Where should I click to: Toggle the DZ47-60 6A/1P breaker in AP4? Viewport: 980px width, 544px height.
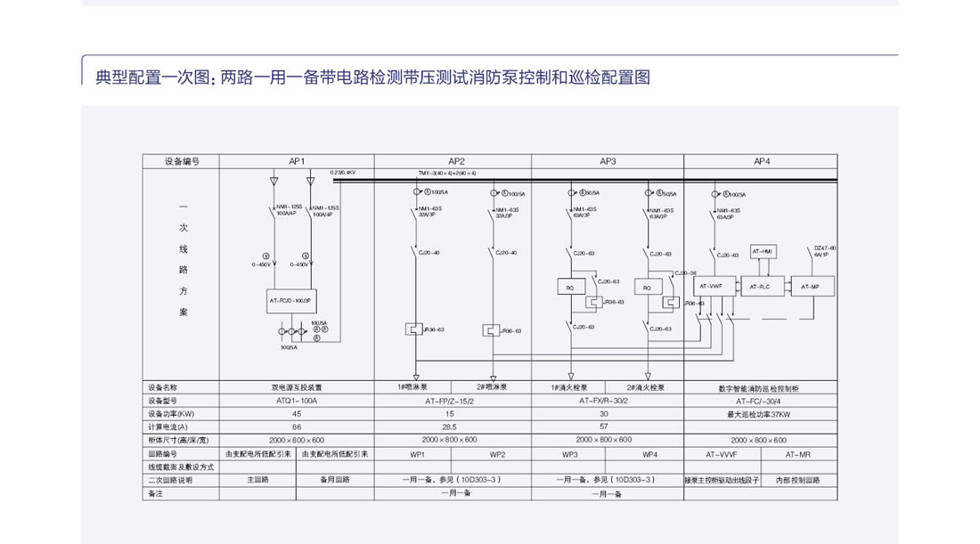(812, 252)
